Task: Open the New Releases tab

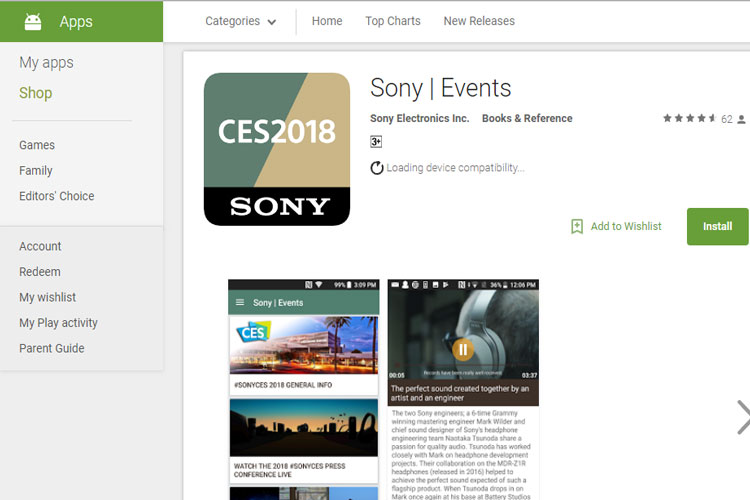Action: pyautogui.click(x=479, y=21)
